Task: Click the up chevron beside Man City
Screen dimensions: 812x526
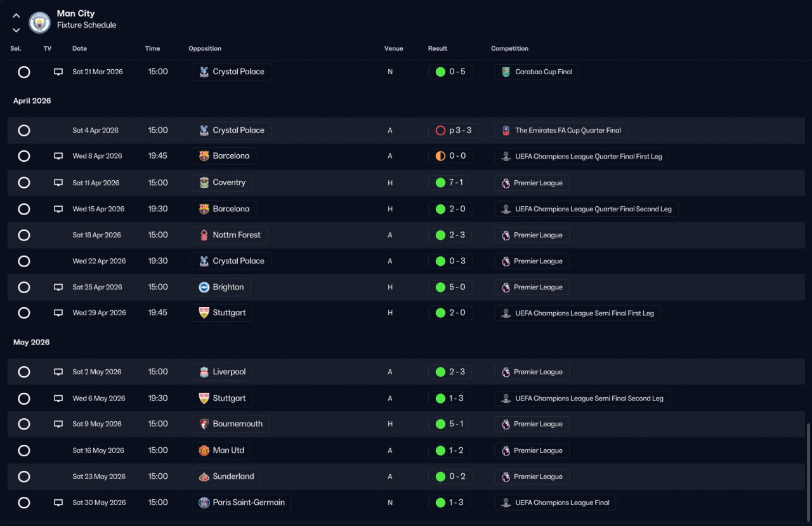Action: 16,16
